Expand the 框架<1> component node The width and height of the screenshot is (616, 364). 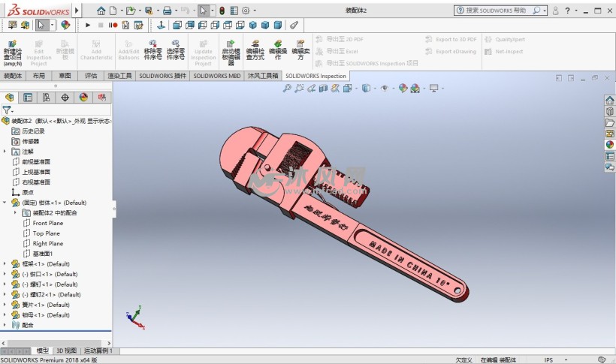[x=5, y=264]
